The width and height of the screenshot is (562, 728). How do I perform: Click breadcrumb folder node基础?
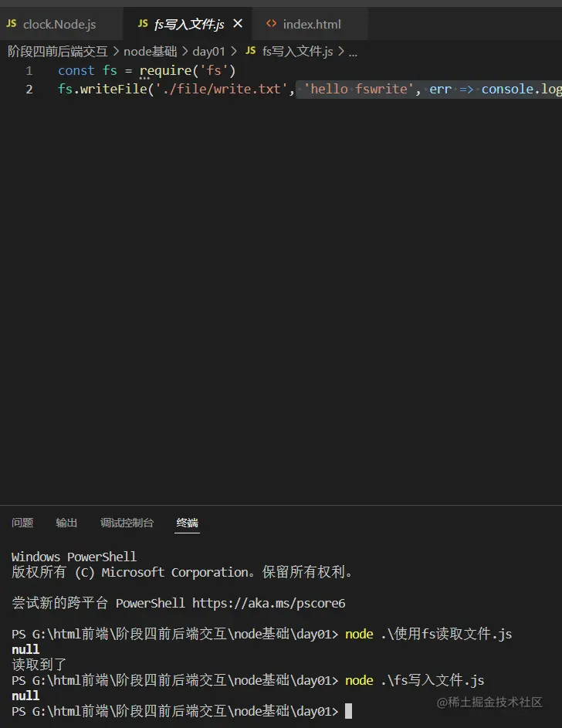tap(150, 51)
